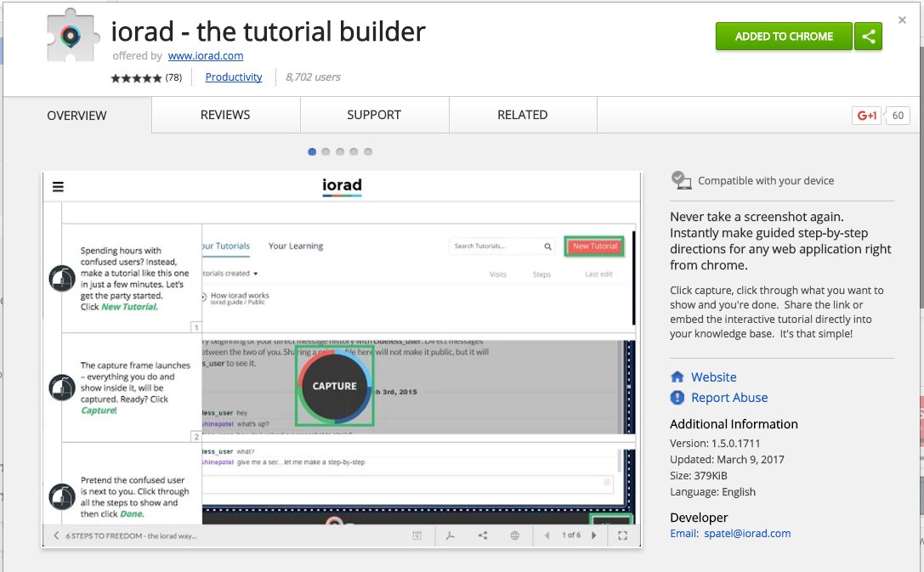
Task: Open the Report Abuse link
Action: (x=729, y=398)
